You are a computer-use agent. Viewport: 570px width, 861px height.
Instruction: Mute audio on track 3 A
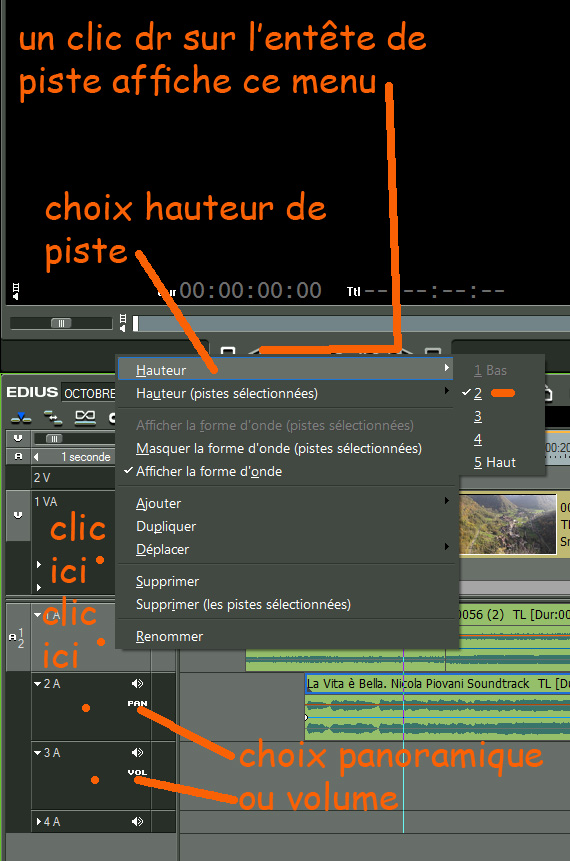[137, 753]
